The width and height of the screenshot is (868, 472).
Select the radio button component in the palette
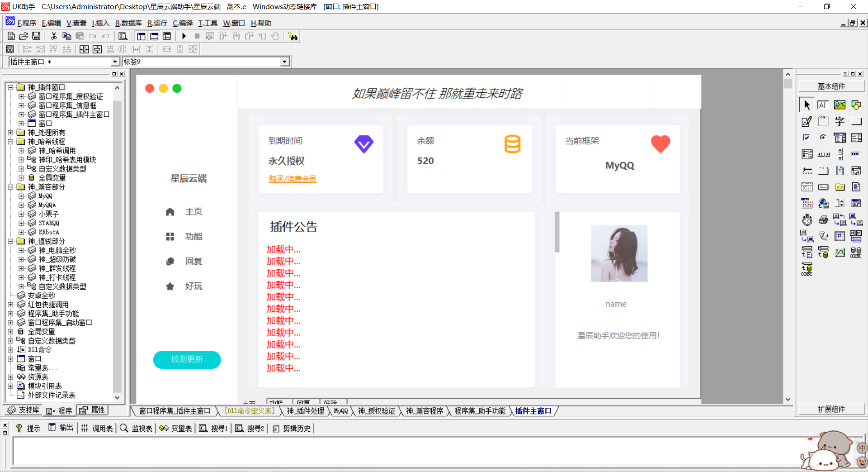(x=823, y=138)
